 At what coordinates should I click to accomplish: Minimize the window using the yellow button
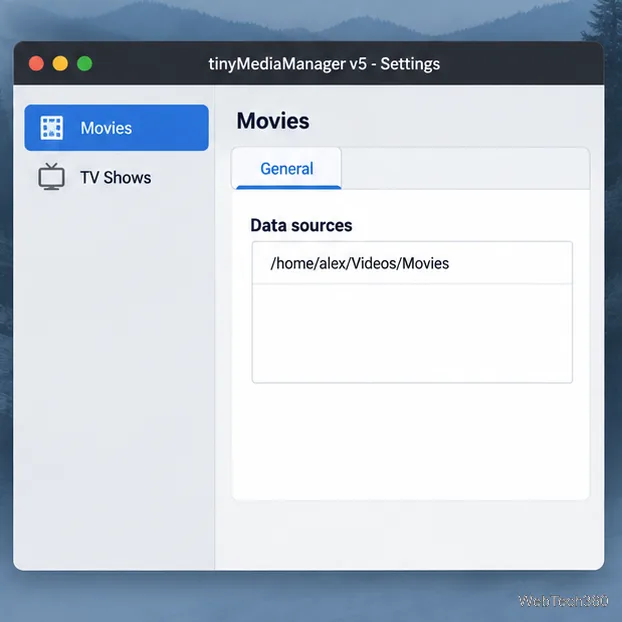click(60, 63)
